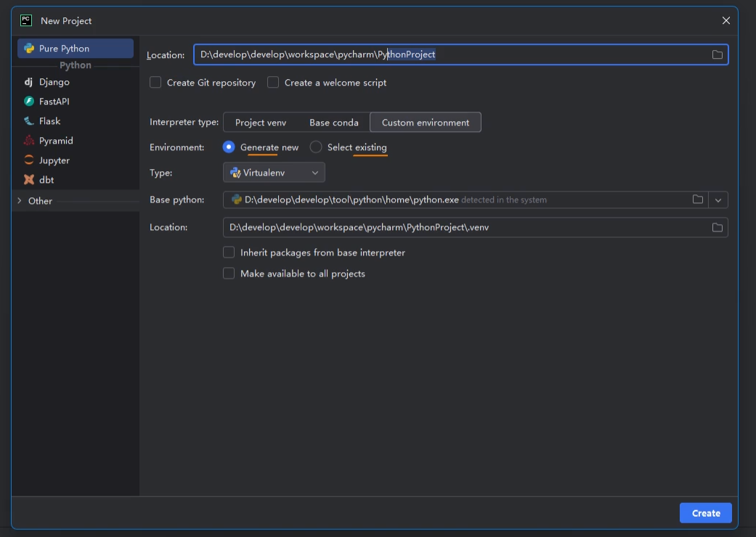Viewport: 756px width, 537px height.
Task: Enable Create a welcome script
Action: 273,82
